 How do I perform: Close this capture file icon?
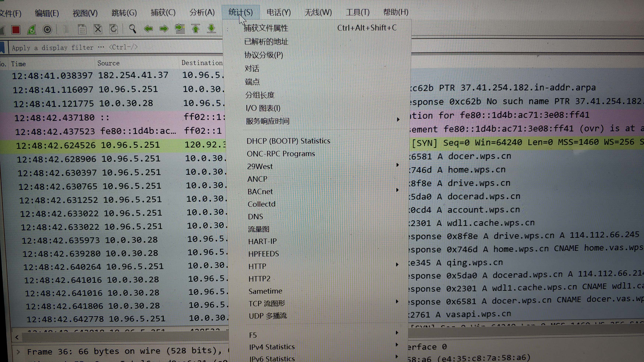[x=98, y=29]
